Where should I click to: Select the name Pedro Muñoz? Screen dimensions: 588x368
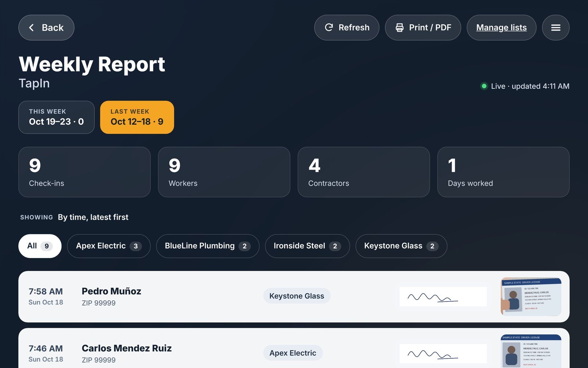click(x=111, y=291)
